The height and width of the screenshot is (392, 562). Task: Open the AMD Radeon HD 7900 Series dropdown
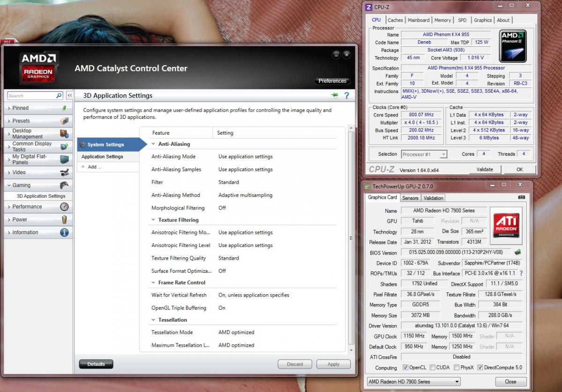click(414, 381)
